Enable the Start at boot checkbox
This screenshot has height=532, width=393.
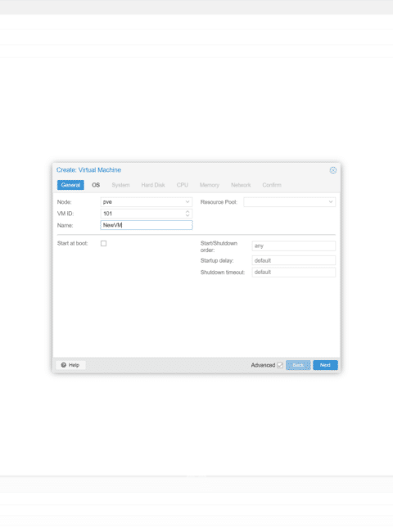point(103,243)
